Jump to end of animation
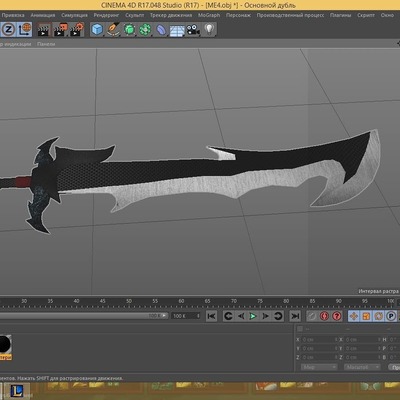Screen dimensions: 400x400 coord(295,316)
